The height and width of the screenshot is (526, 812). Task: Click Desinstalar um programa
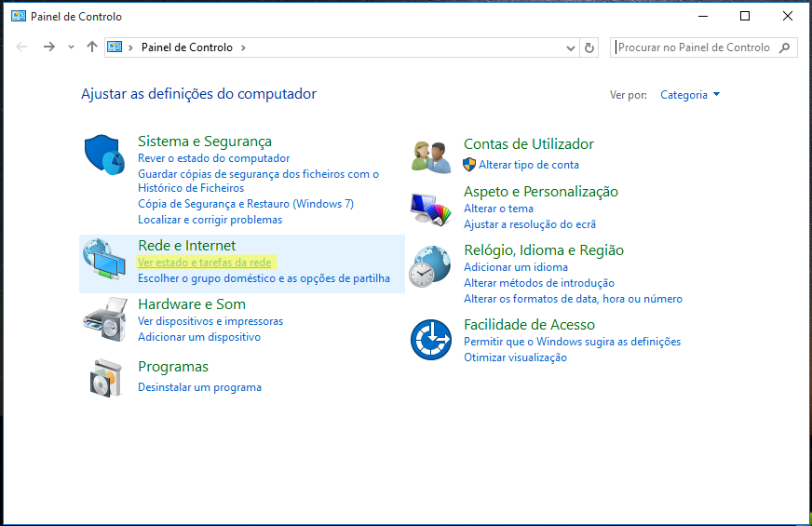click(199, 387)
